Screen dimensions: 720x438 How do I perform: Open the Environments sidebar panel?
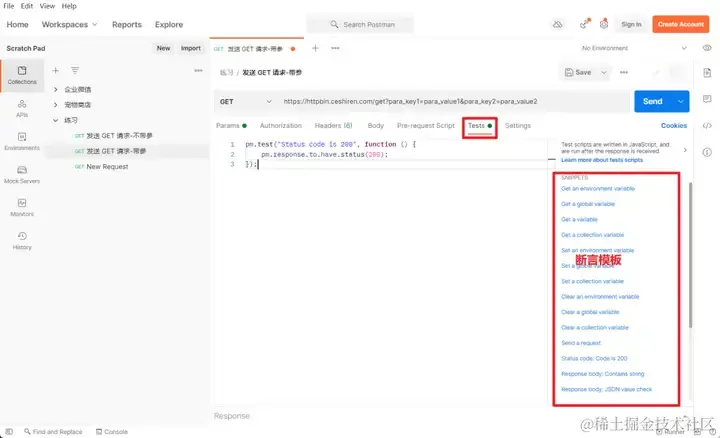click(x=22, y=141)
